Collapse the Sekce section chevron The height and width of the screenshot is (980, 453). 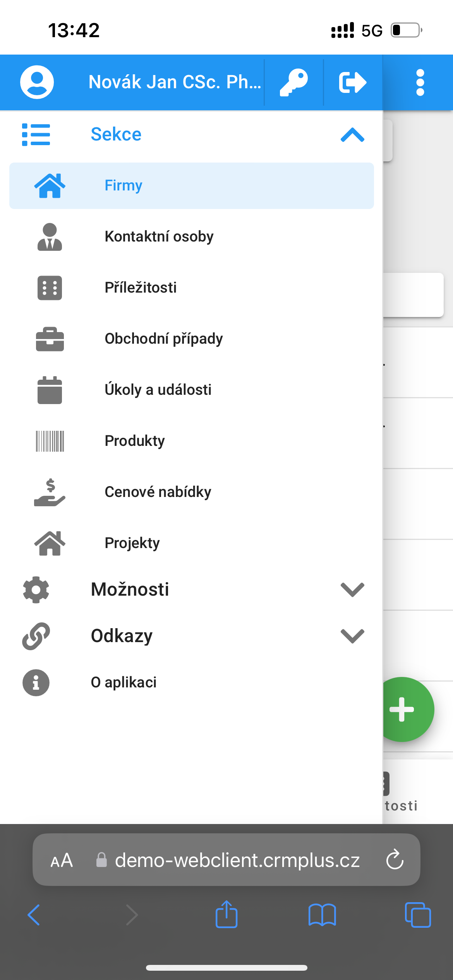tap(352, 135)
